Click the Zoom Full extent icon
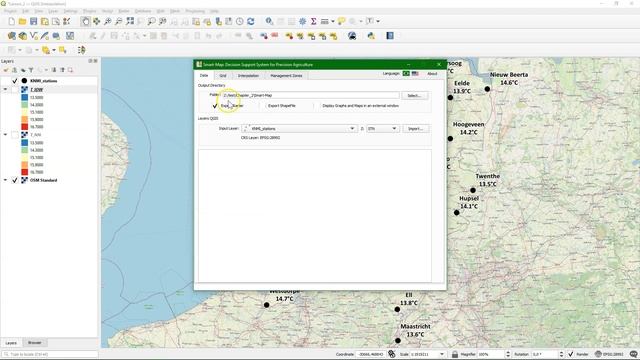 [130, 21]
